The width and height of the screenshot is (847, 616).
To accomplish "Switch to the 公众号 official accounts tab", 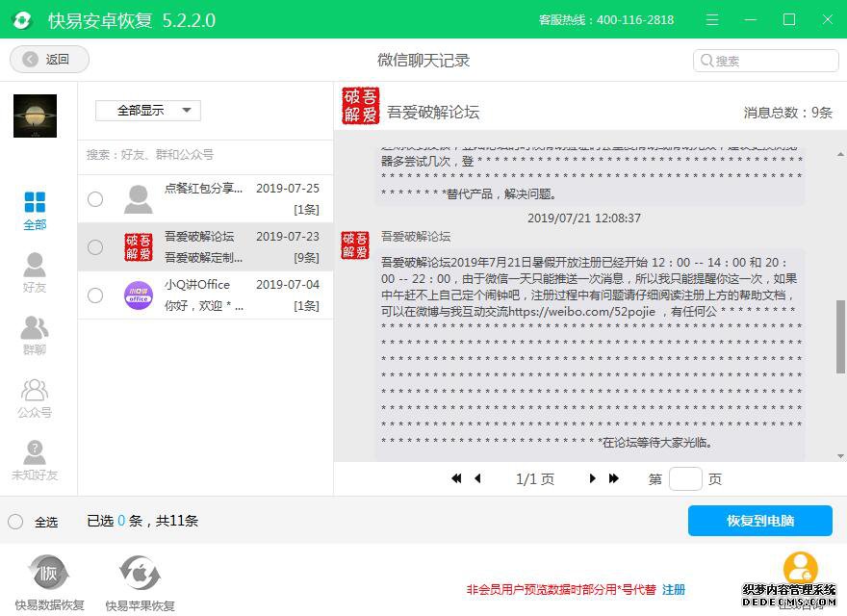I will point(35,398).
